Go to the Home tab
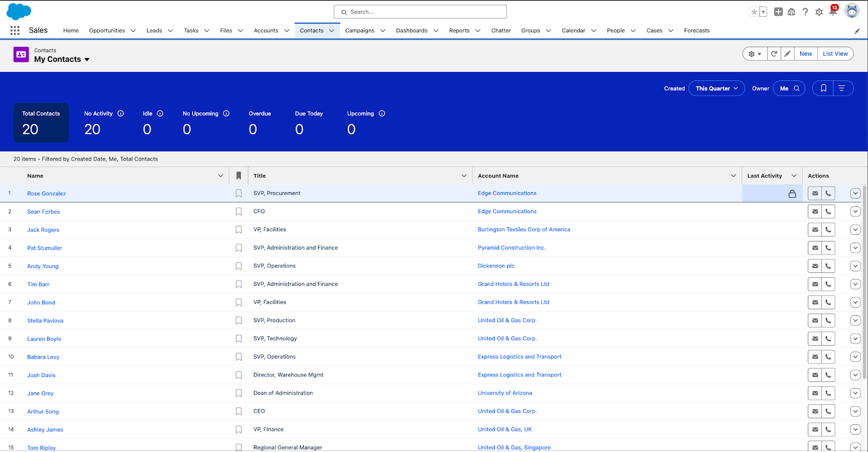868x452 pixels. [71, 31]
